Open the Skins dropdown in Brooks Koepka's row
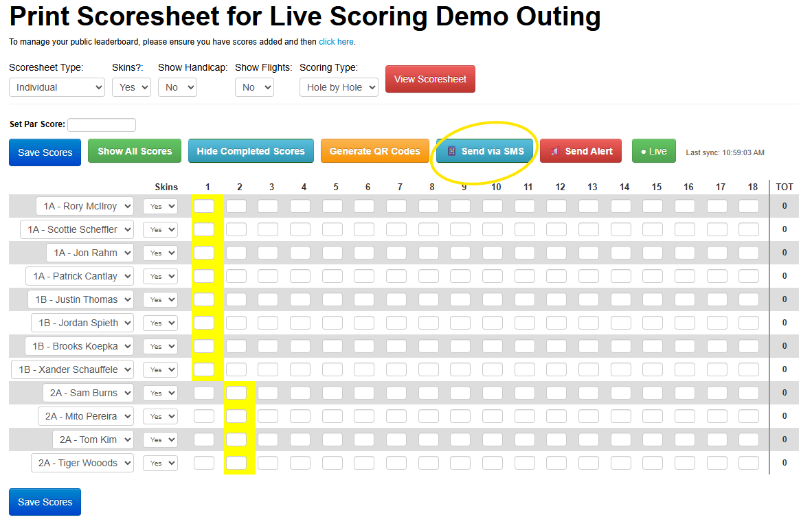Image resolution: width=812 pixels, height=526 pixels. 161,346
